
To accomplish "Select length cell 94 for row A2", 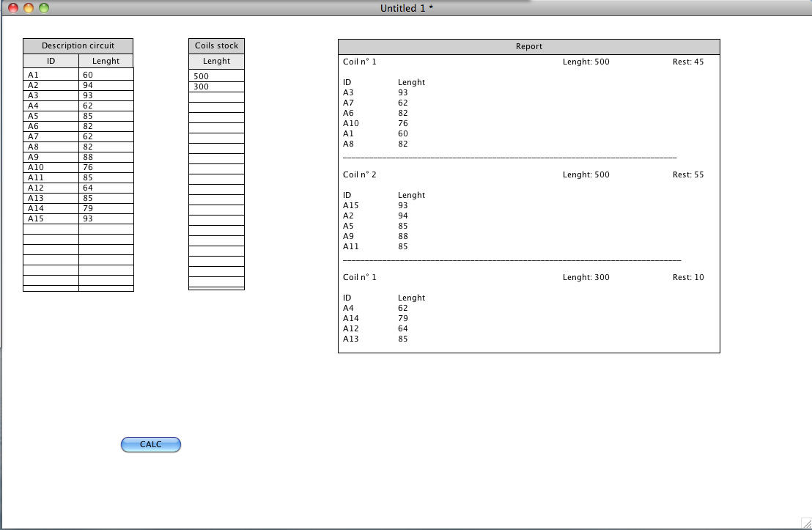I will click(106, 85).
